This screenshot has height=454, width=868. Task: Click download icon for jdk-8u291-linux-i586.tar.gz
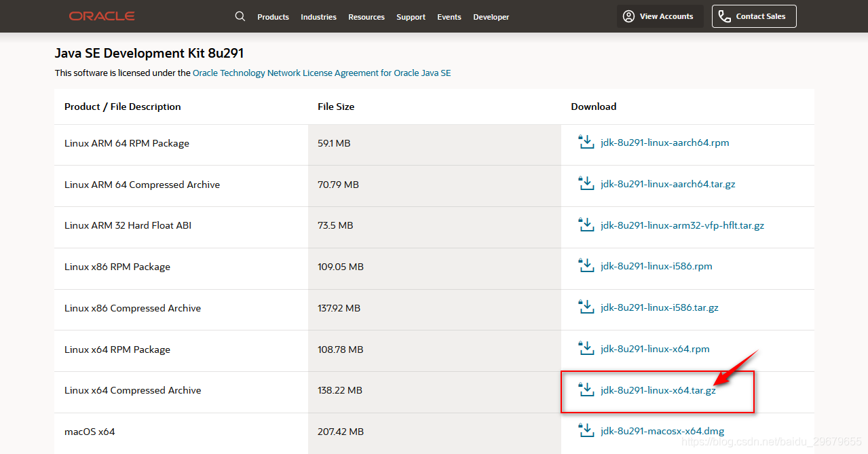pyautogui.click(x=586, y=307)
